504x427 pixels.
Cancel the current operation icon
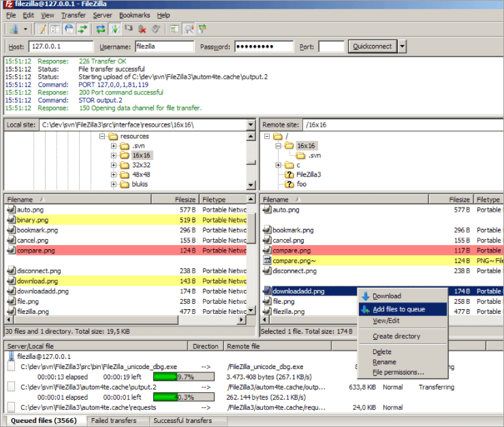point(129,29)
